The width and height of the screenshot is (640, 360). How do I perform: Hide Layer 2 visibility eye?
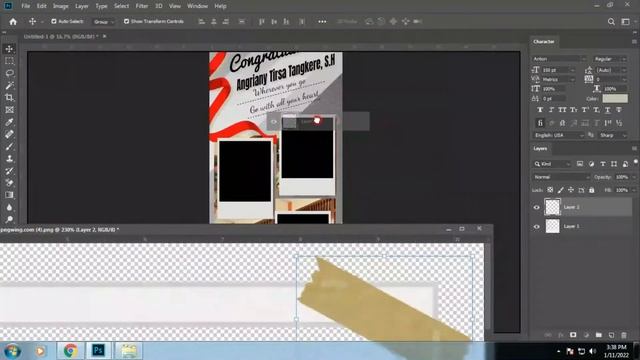[x=537, y=207]
